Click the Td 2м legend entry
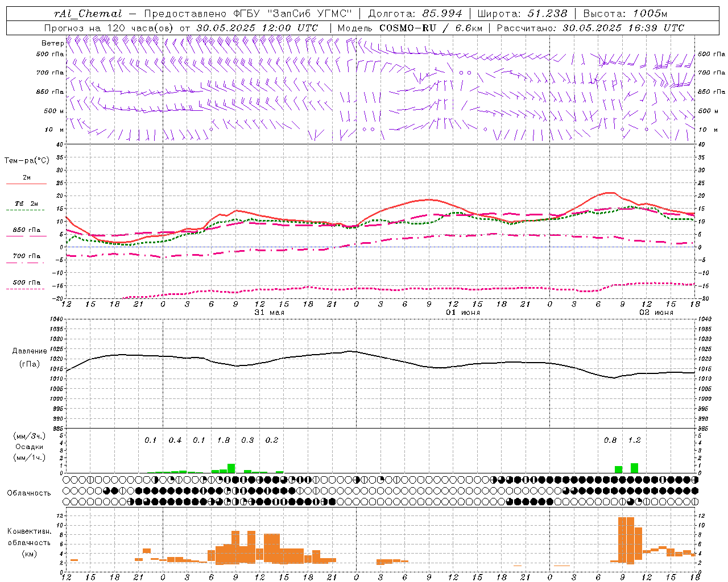Image resolution: width=728 pixels, height=582 pixels. click(26, 203)
